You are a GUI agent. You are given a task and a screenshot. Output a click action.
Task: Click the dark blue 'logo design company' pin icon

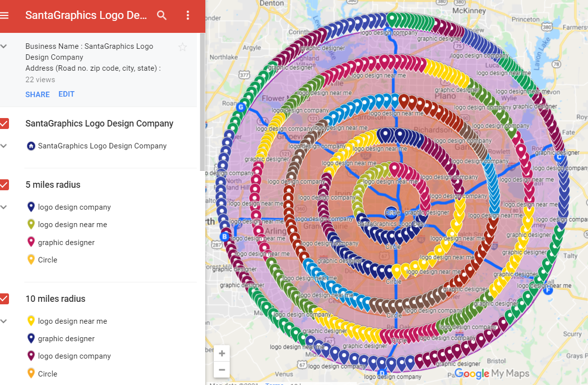pyautogui.click(x=31, y=207)
